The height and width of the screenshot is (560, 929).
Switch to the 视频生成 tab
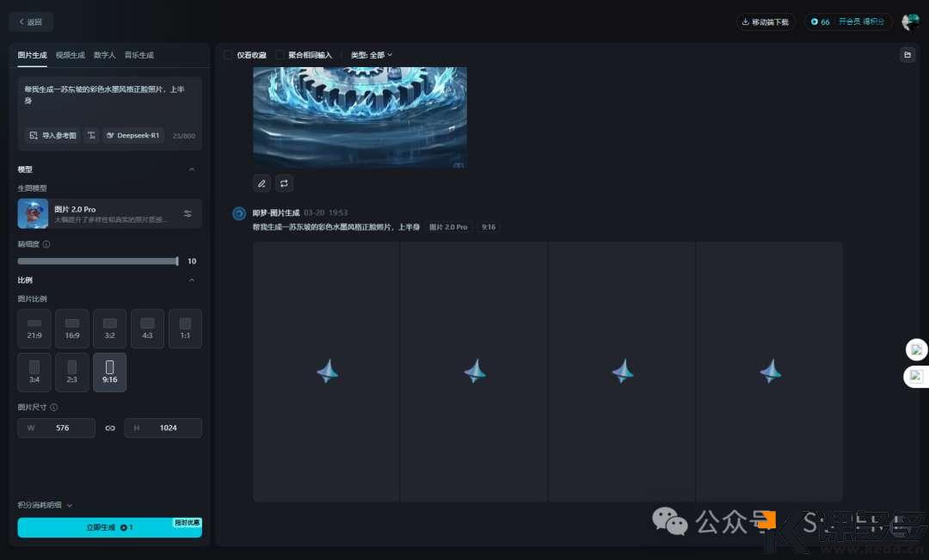(70, 55)
